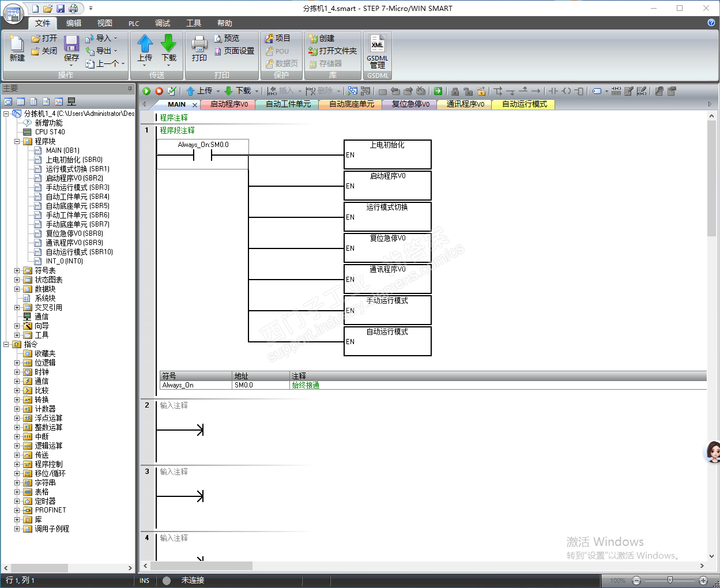Image resolution: width=720 pixels, height=588 pixels.
Task: Expand the 定时器 instruction folder
Action: (x=17, y=501)
